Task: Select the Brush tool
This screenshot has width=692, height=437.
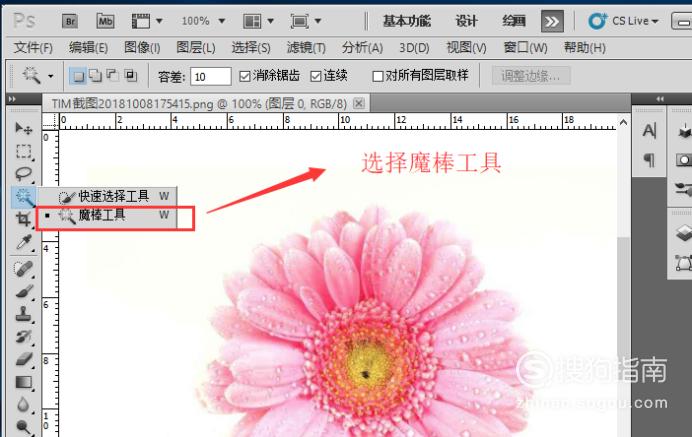Action: click(24, 291)
